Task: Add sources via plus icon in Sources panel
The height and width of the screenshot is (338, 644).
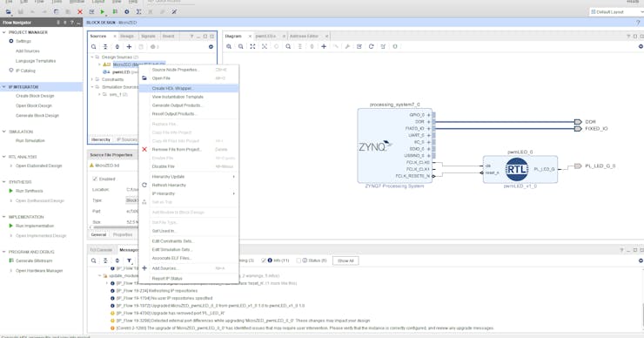Action: 129,47
